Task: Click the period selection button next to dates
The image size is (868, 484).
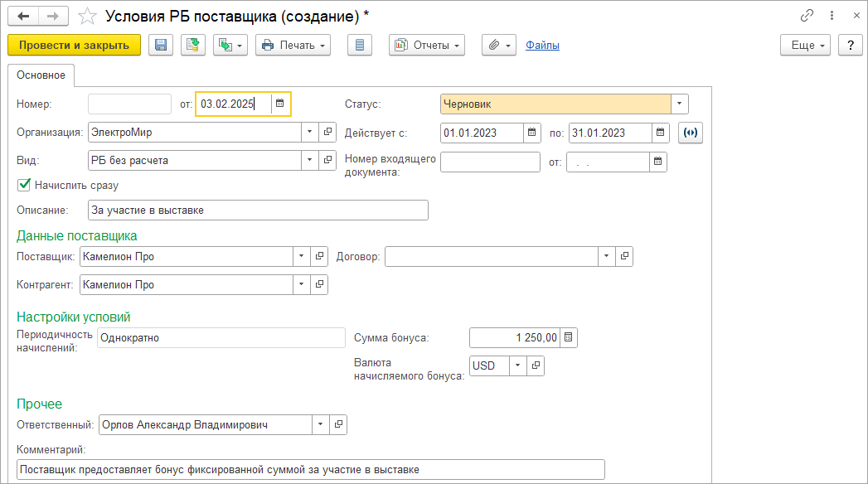Action: 690,133
